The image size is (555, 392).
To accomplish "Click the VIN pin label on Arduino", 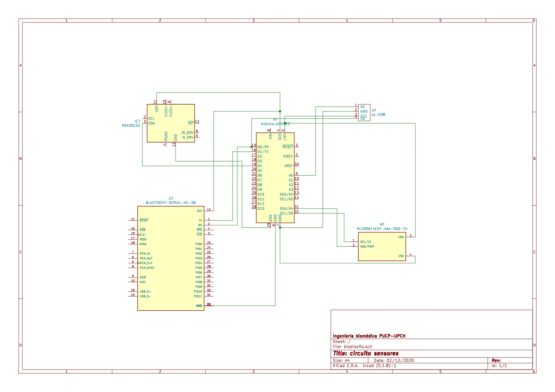I will [x=270, y=137].
